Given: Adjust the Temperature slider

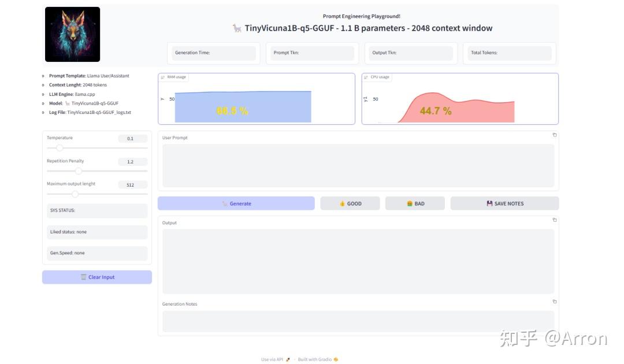Looking at the screenshot, I should pyautogui.click(x=60, y=148).
